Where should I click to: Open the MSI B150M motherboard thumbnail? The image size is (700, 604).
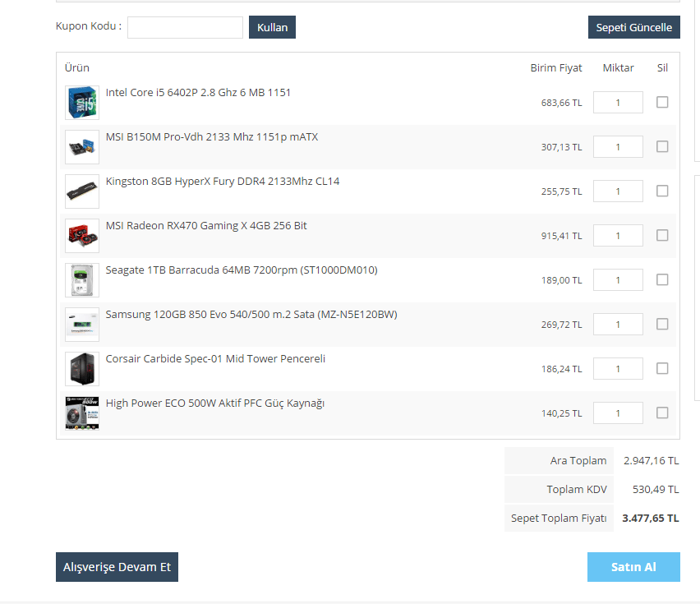[x=82, y=147]
